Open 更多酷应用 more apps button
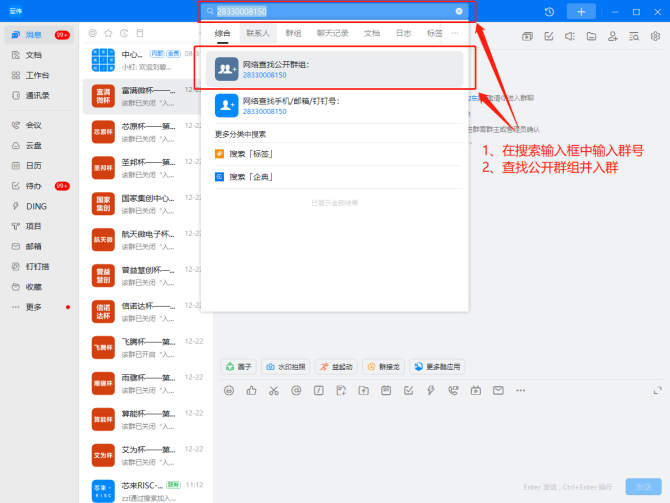Image resolution: width=670 pixels, height=503 pixels. 437,367
